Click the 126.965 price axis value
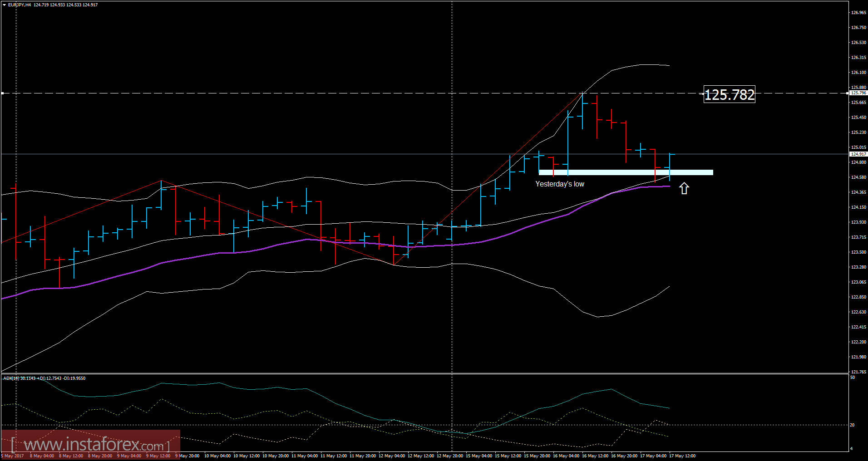The width and height of the screenshot is (868, 461). click(858, 13)
